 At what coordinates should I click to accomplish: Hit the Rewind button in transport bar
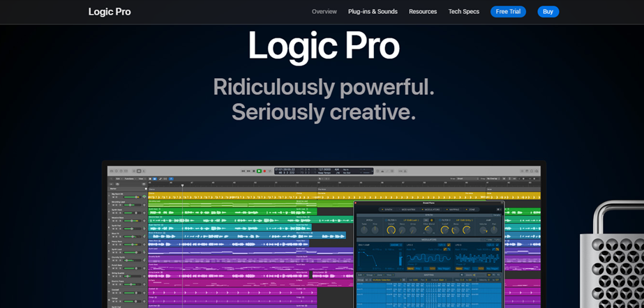243,171
